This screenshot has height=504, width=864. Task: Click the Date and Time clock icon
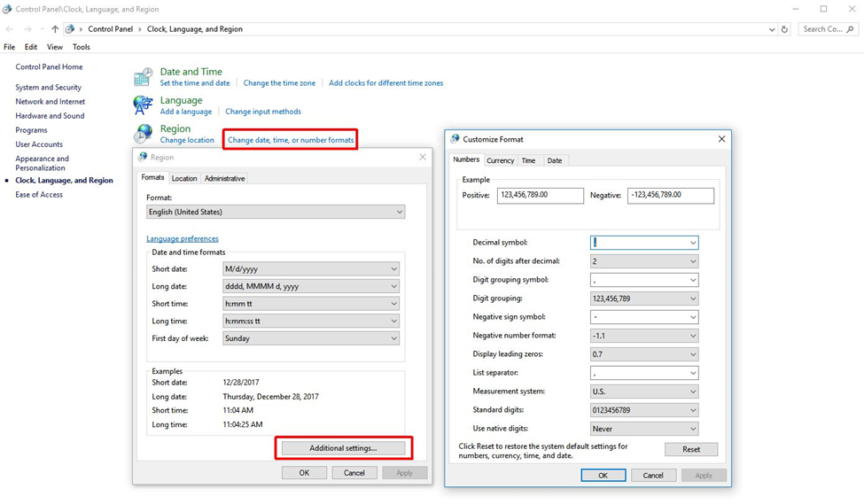pyautogui.click(x=144, y=77)
